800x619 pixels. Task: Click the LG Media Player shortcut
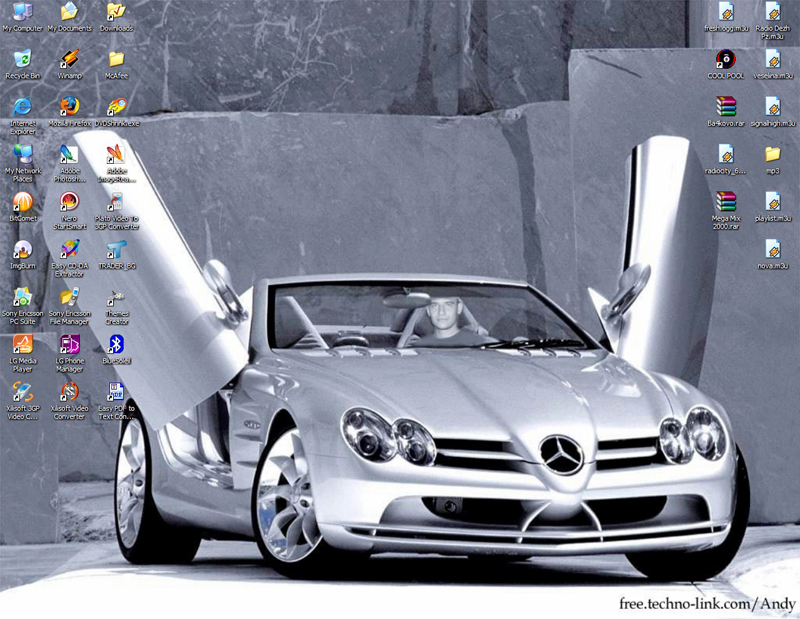pos(22,344)
